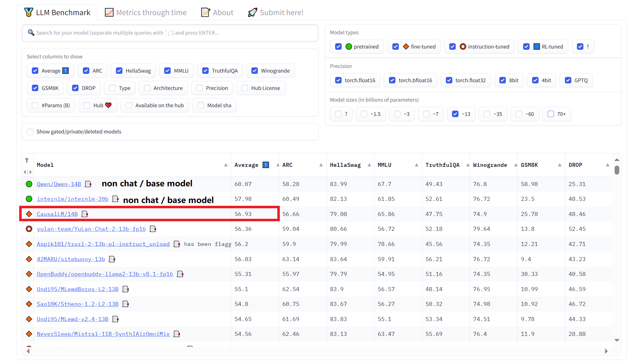Click the table's vertical scrollbar thumb

point(617,170)
